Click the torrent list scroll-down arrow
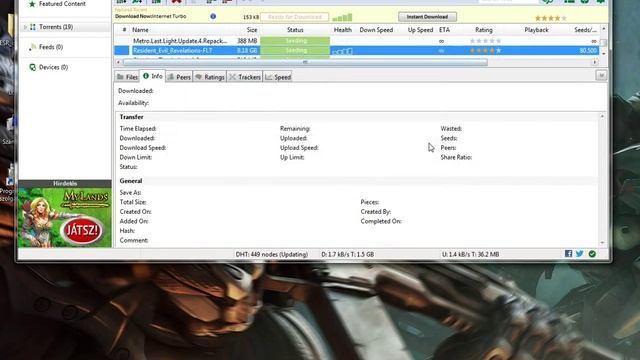This screenshot has width=640, height=360. click(x=603, y=53)
